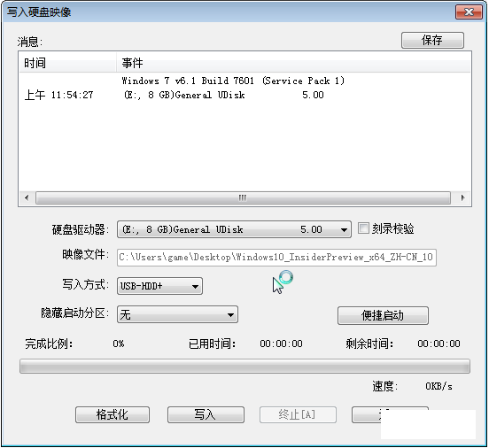The height and width of the screenshot is (448, 489).
Task: Click the message list left scroll arrow
Action: click(x=27, y=198)
